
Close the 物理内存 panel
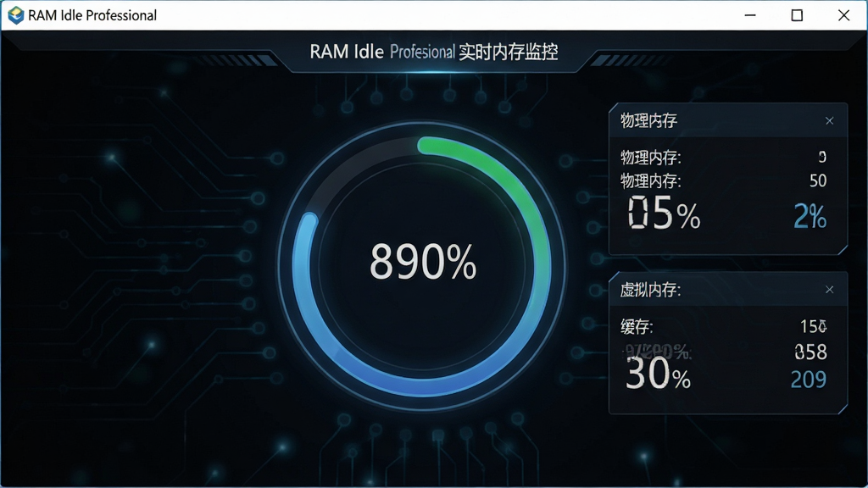click(829, 120)
